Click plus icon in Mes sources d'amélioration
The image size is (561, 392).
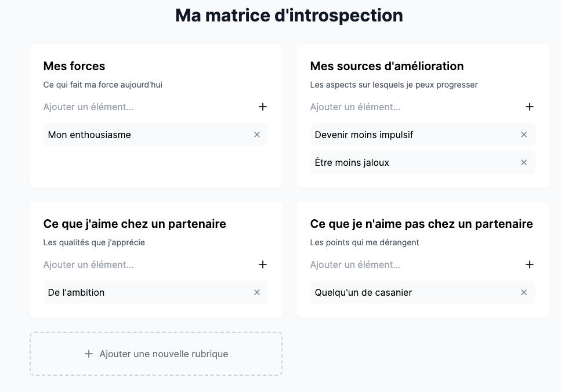[x=530, y=107]
